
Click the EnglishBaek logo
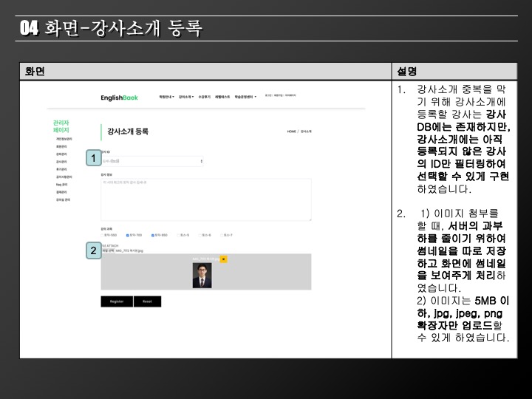pos(119,98)
